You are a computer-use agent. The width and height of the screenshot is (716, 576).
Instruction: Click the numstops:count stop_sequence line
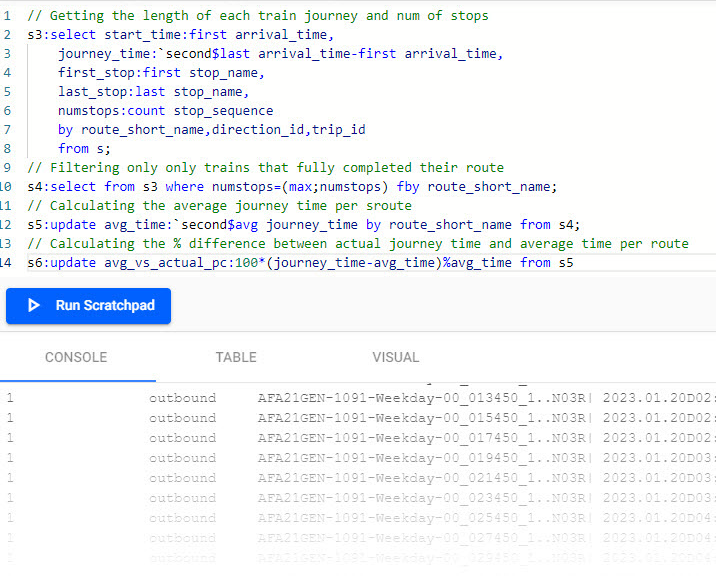click(x=165, y=110)
